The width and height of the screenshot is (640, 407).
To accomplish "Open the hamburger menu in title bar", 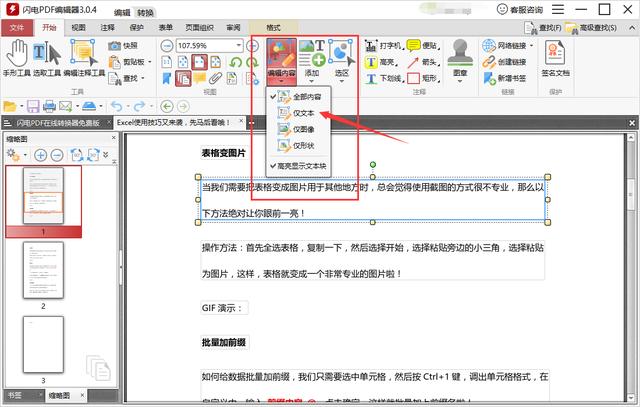I will (x=558, y=9).
